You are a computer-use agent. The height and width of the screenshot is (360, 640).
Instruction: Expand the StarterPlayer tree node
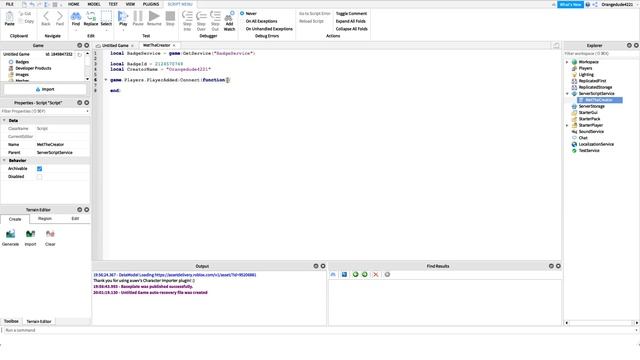click(567, 125)
